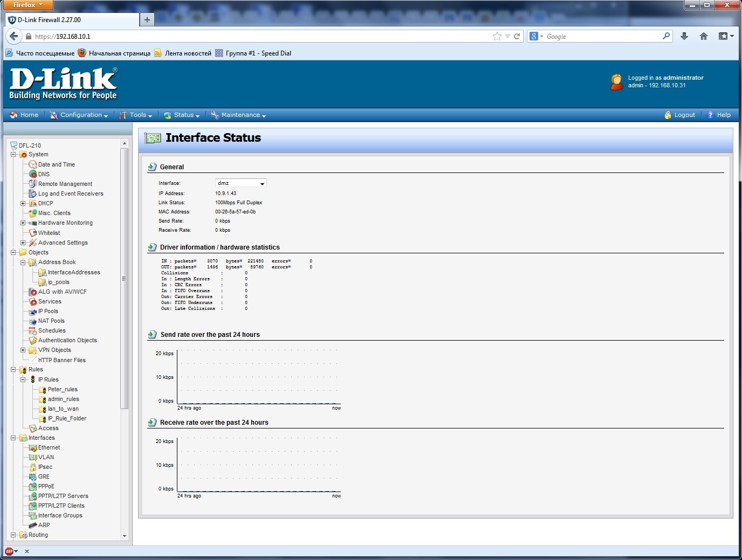The width and height of the screenshot is (742, 560).
Task: Open the Часто посещаемые bookmark
Action: coord(40,53)
